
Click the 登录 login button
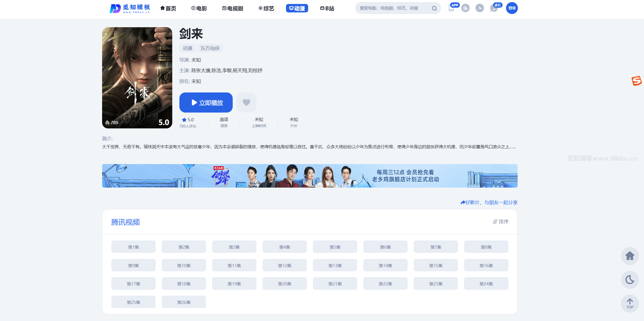point(512,8)
